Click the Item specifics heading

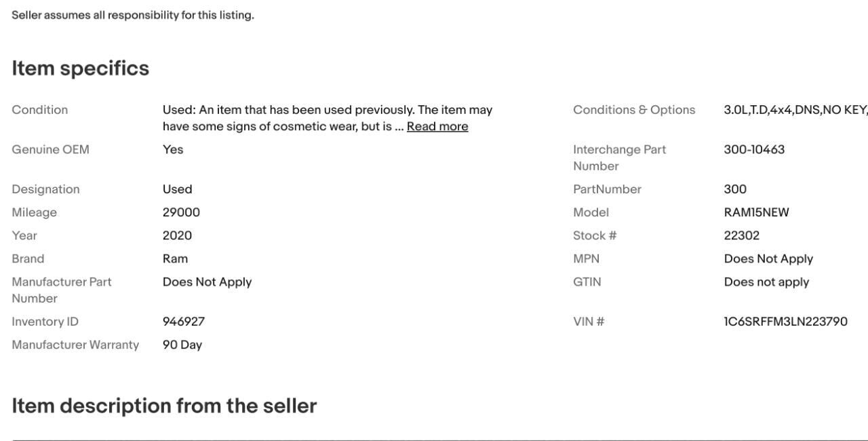(80, 69)
